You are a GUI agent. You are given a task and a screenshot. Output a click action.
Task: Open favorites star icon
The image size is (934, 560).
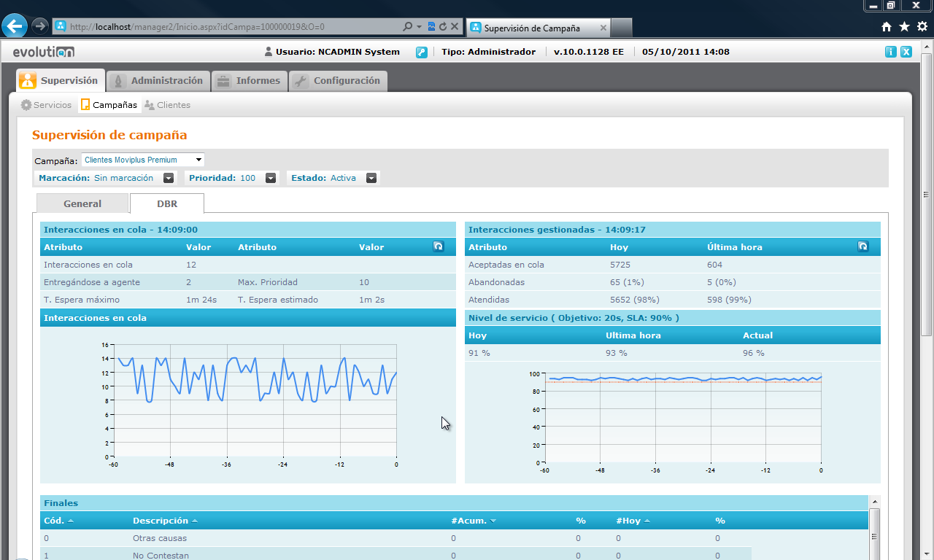pyautogui.click(x=904, y=27)
